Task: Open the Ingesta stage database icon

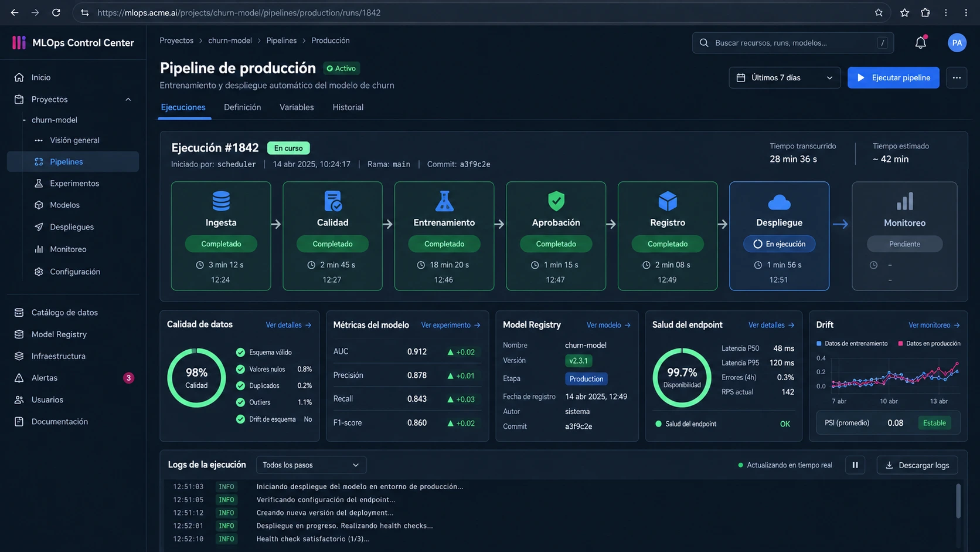Action: 221,201
